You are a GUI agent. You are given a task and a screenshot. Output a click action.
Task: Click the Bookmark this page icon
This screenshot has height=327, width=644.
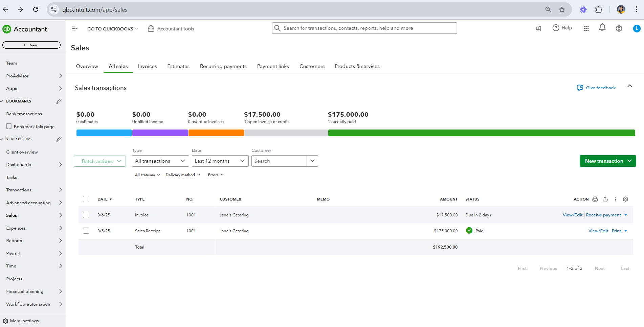click(x=9, y=126)
